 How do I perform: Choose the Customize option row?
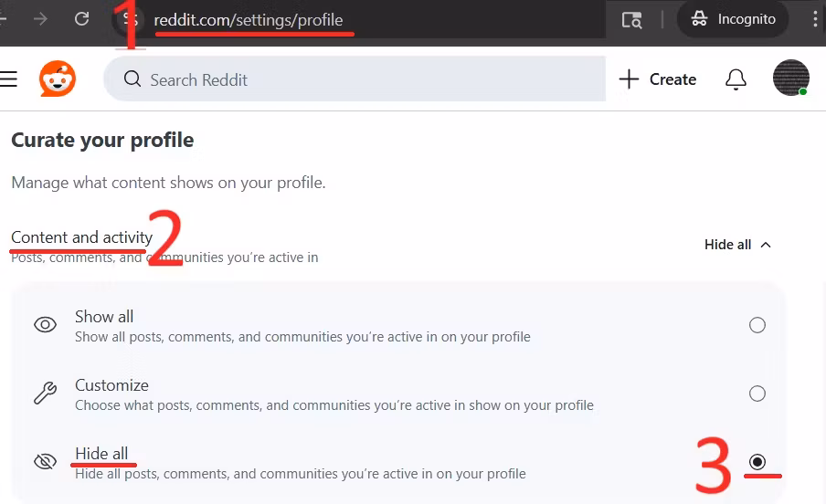398,394
